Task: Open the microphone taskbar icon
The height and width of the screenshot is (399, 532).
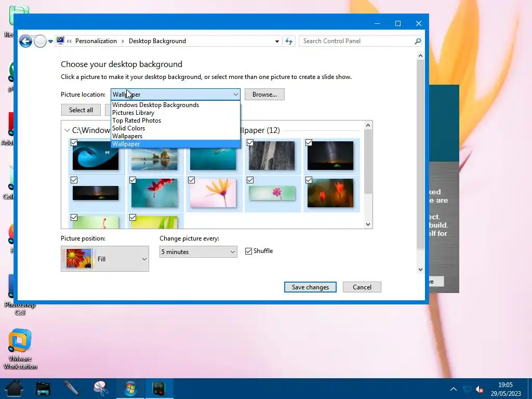Action: (72, 388)
